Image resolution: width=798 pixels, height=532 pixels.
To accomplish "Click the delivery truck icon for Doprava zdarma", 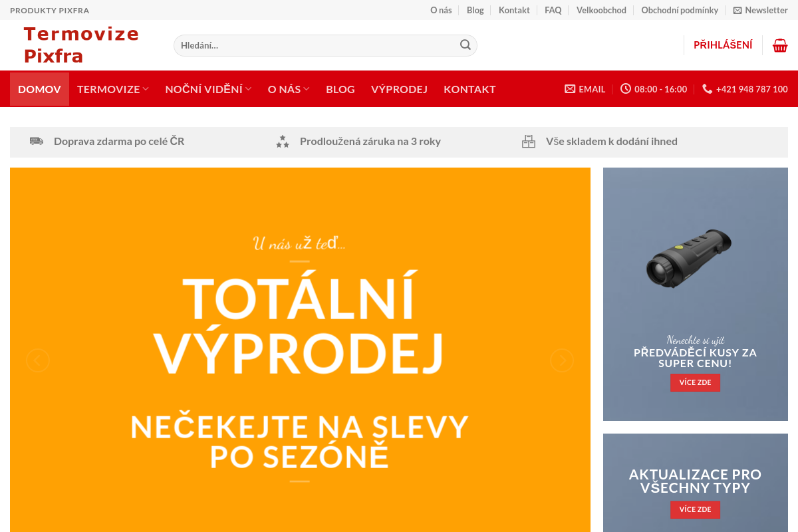I will 37,140.
